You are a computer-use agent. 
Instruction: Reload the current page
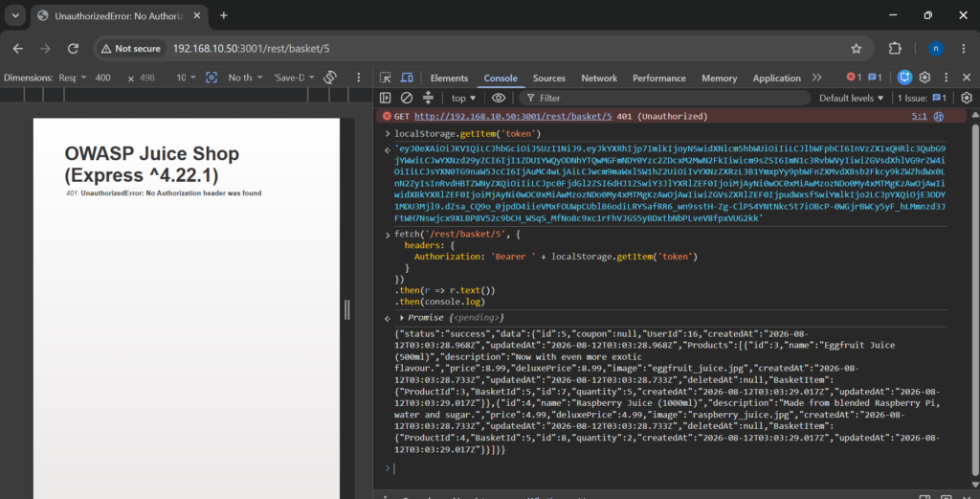coord(73,48)
